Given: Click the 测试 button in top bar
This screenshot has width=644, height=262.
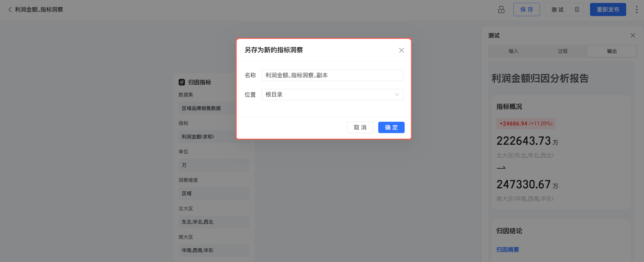Looking at the screenshot, I should click(x=557, y=9).
